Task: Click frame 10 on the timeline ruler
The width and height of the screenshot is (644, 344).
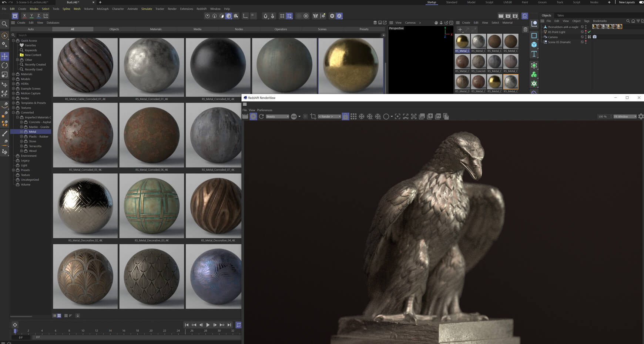Action: pyautogui.click(x=83, y=330)
